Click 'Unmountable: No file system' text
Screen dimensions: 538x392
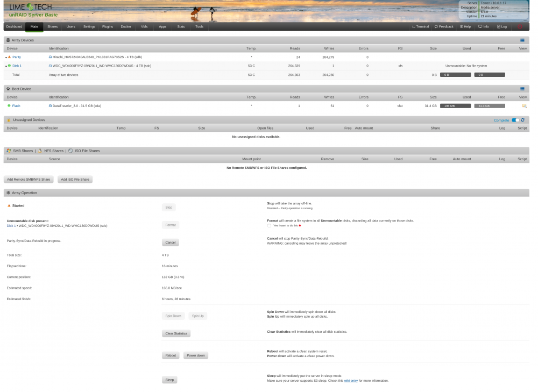click(x=466, y=66)
